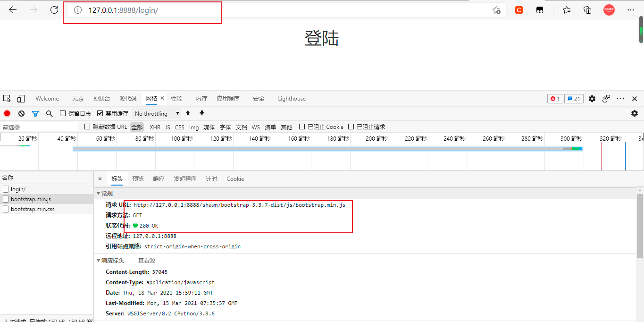Viewport: 644px width, 322px height.
Task: Switch to the Welcome tab
Action: click(47, 99)
